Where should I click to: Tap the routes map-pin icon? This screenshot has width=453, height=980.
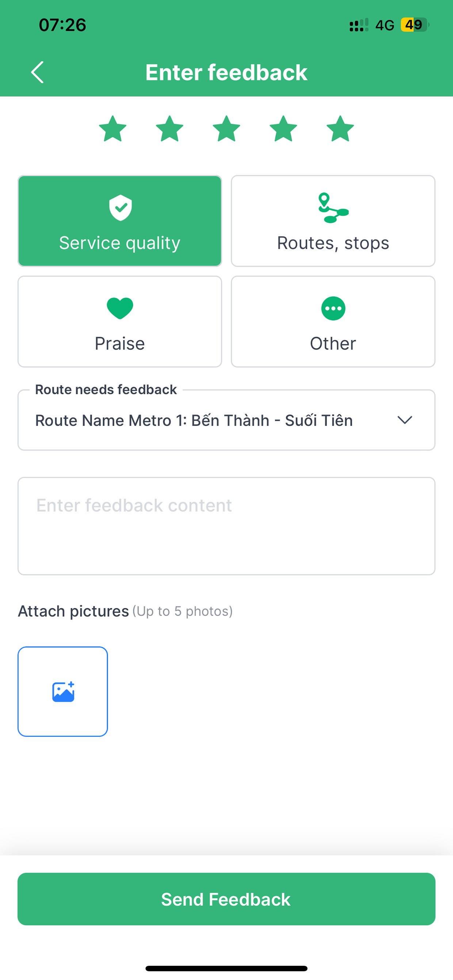(333, 208)
